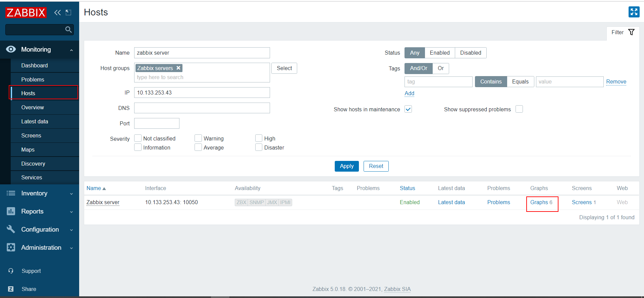Click the Zabbix logo
This screenshot has height=298, width=644.
[26, 12]
